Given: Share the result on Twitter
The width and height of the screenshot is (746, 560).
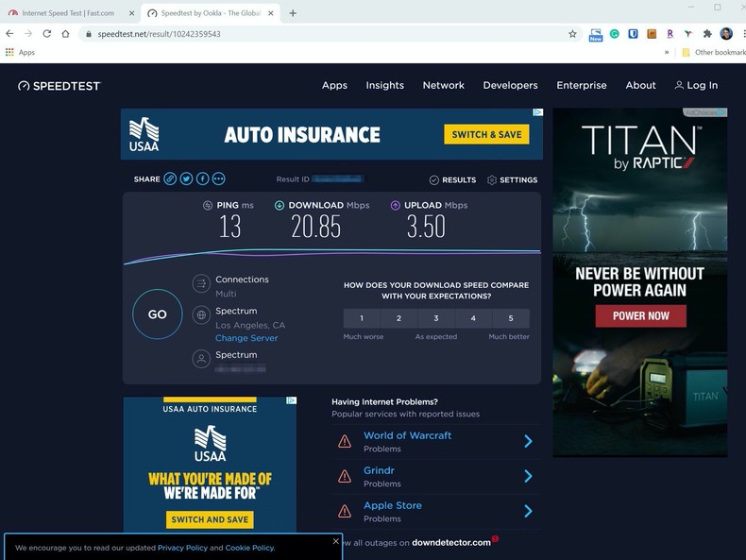Looking at the screenshot, I should tap(186, 178).
